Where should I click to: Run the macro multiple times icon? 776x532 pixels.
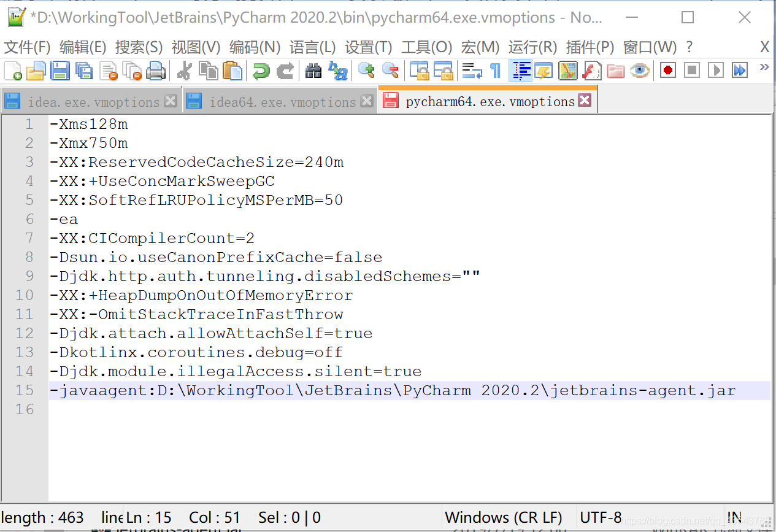[740, 71]
